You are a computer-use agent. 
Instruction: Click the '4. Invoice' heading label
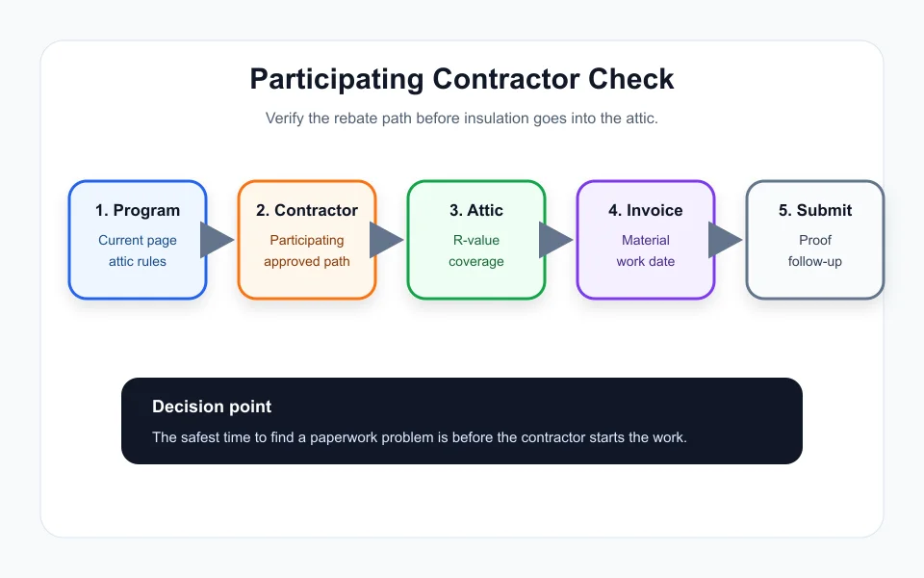point(646,210)
